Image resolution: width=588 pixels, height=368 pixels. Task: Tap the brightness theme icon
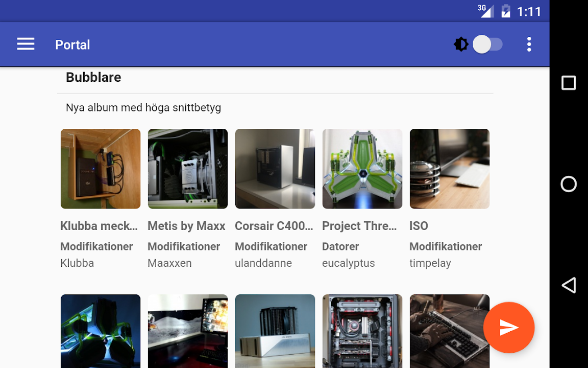point(461,44)
